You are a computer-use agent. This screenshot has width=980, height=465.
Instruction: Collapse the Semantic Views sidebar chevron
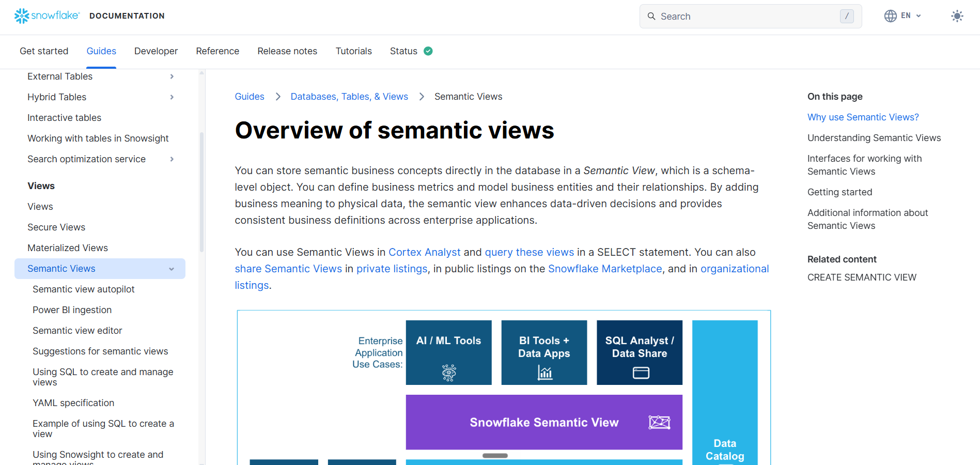pyautogui.click(x=172, y=269)
